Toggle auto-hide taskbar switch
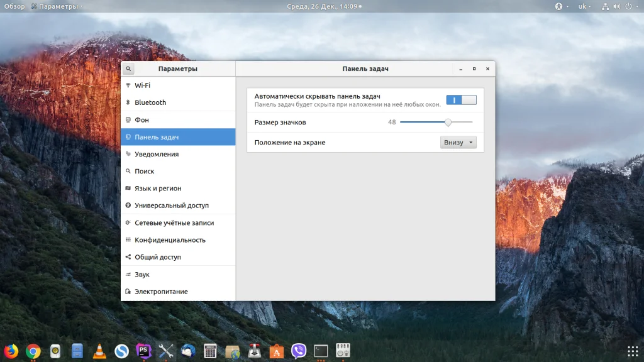644x362 pixels. point(461,100)
